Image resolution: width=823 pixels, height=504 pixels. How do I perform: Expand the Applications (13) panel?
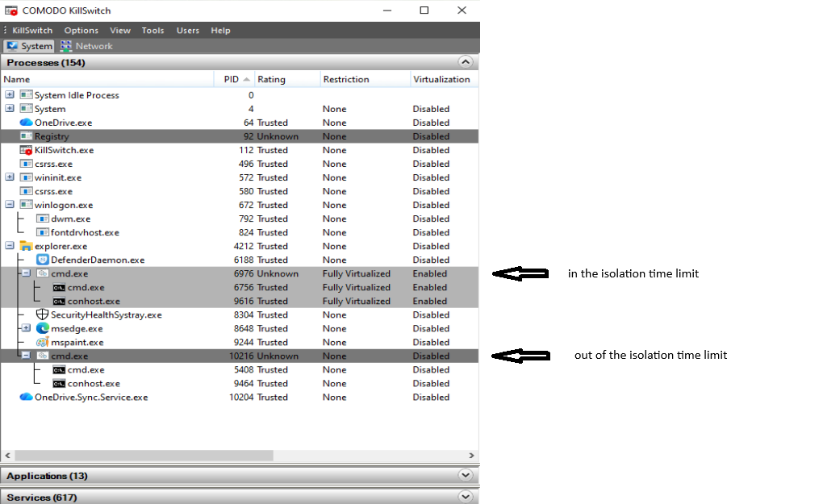click(465, 475)
